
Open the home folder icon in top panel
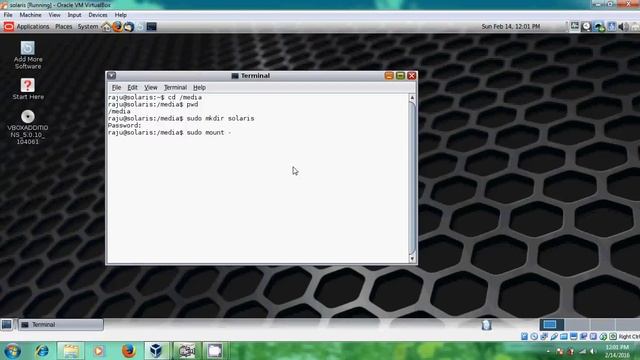(107, 27)
